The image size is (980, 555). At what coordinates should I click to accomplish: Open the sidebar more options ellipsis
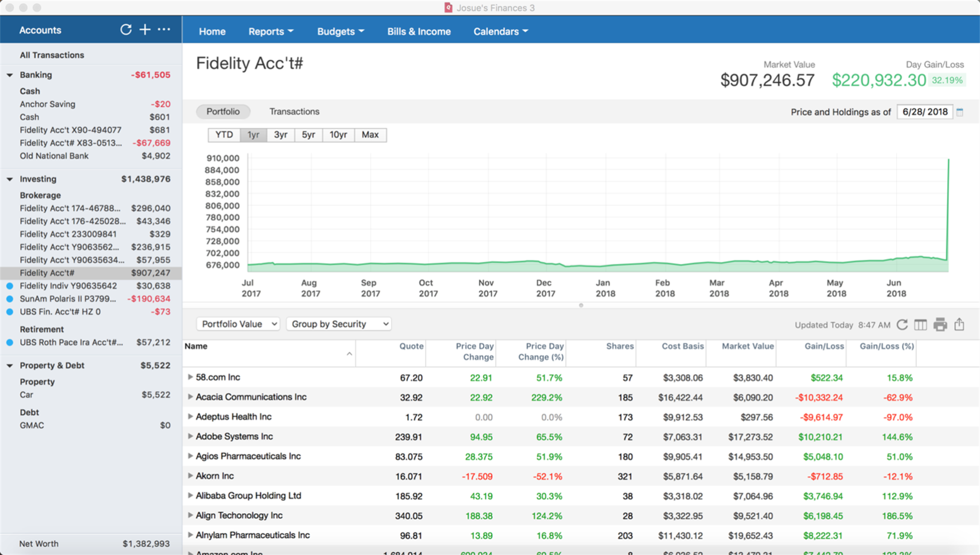[x=164, y=30]
